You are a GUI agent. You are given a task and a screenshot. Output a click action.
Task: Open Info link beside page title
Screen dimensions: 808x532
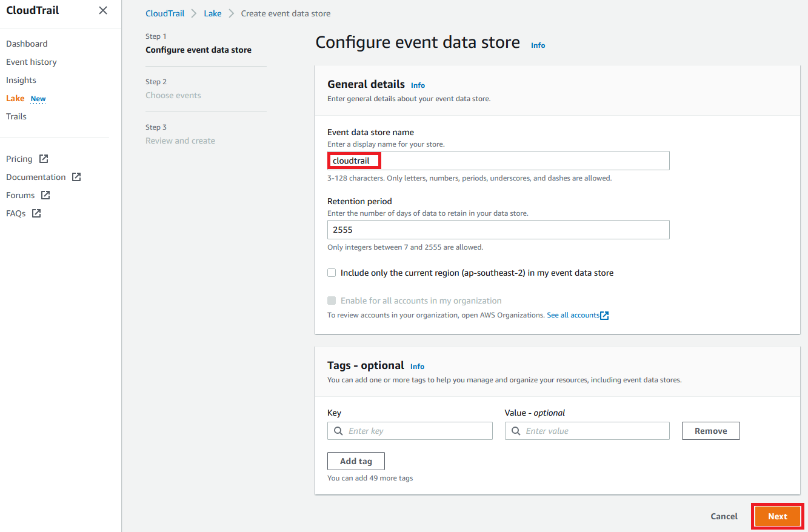click(538, 45)
